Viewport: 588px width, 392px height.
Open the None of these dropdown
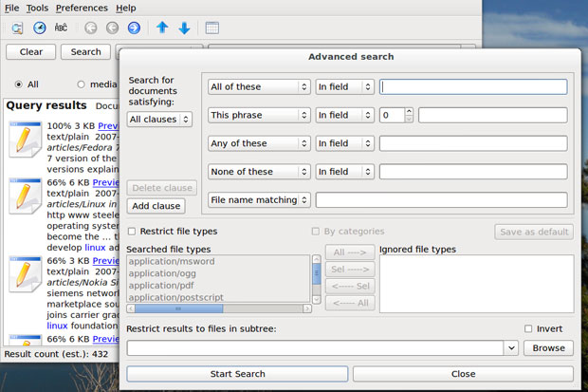(x=259, y=172)
